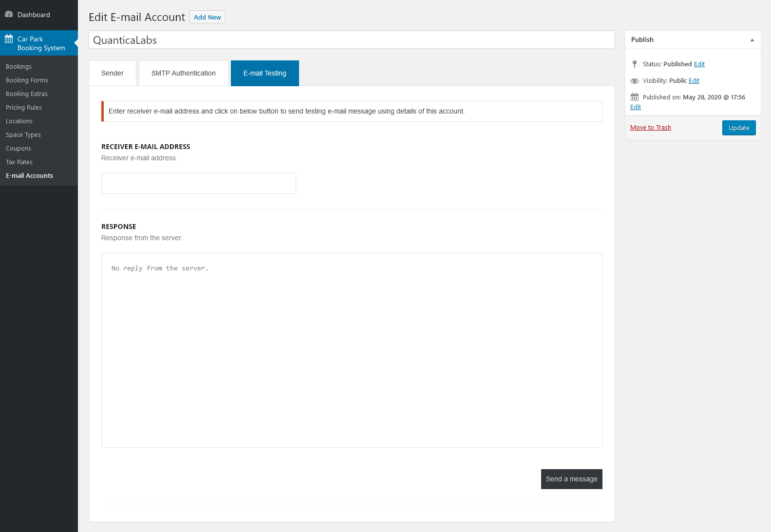Select the E-mail Testing tab
This screenshot has height=532, width=771.
tap(265, 74)
